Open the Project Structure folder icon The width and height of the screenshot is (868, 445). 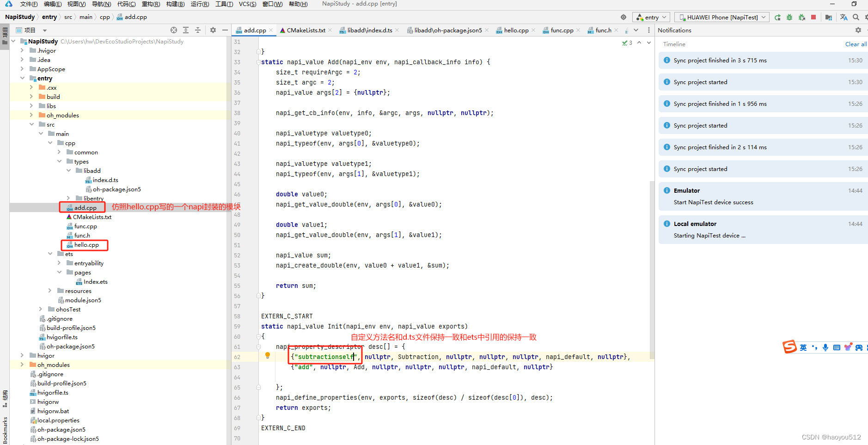click(829, 17)
